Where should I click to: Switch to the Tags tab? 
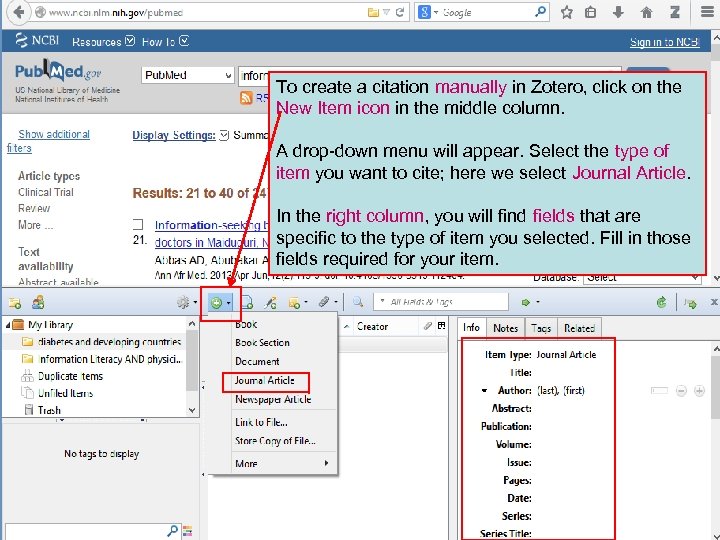point(541,328)
